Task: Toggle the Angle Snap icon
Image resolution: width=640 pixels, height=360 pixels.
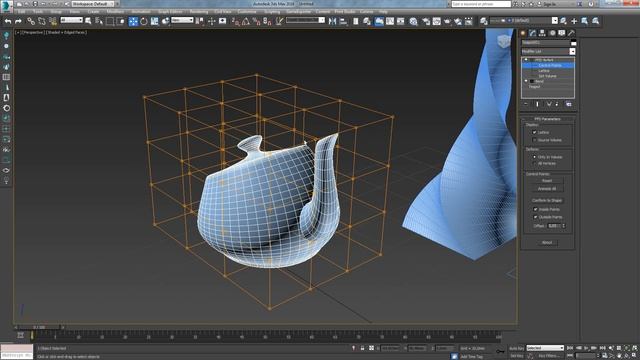Action: click(246, 21)
